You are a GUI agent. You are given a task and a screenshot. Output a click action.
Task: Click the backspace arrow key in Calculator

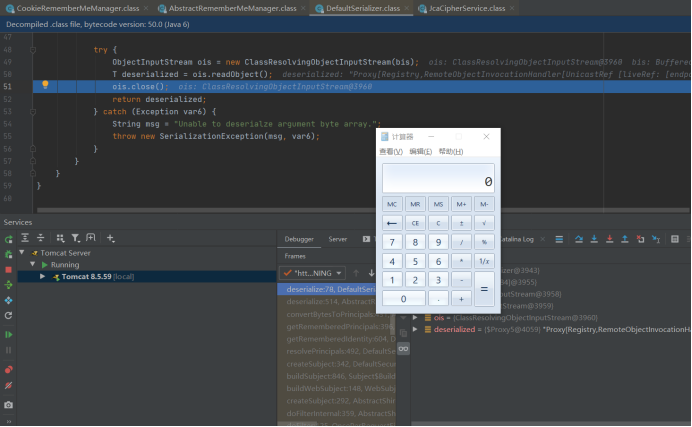[x=392, y=223]
